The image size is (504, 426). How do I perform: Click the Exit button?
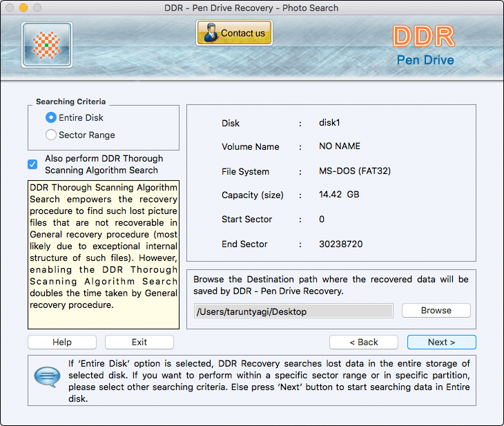point(139,342)
